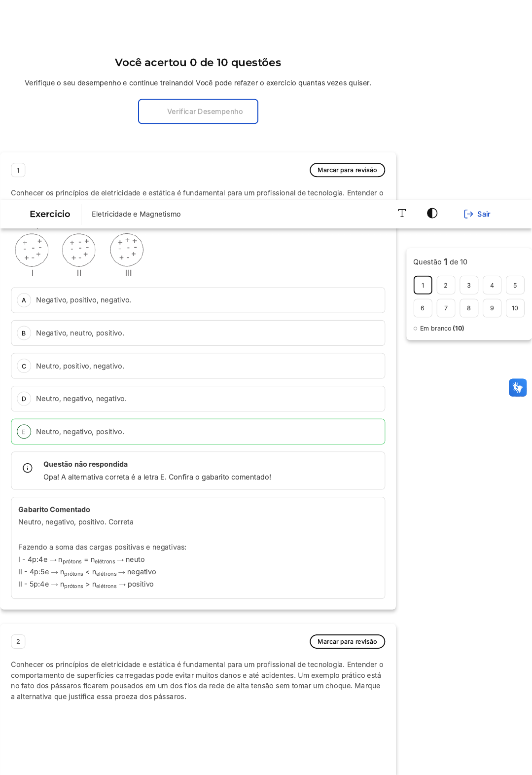This screenshot has width=532, height=775.
Task: Toggle the high contrast icon
Action: click(x=432, y=213)
